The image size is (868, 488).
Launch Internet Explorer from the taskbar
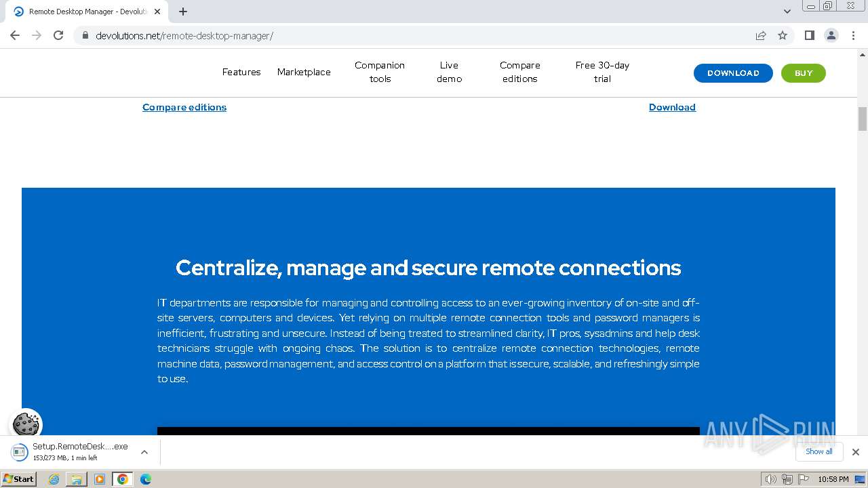click(54, 479)
